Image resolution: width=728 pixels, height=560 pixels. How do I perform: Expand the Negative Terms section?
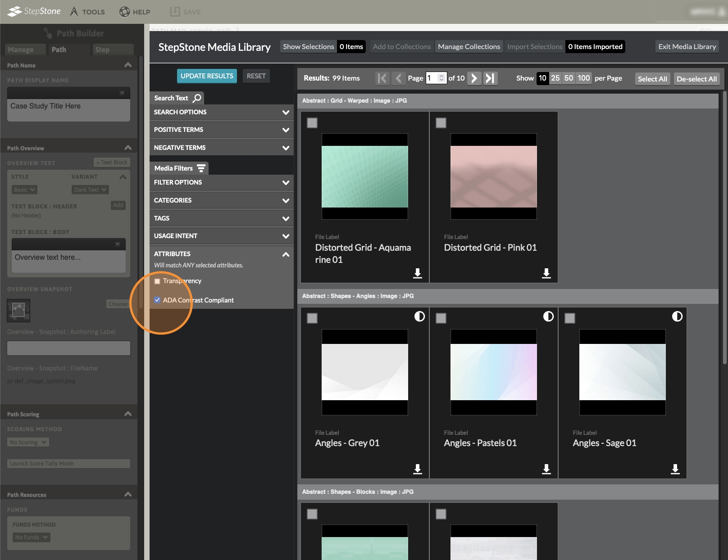pyautogui.click(x=222, y=148)
